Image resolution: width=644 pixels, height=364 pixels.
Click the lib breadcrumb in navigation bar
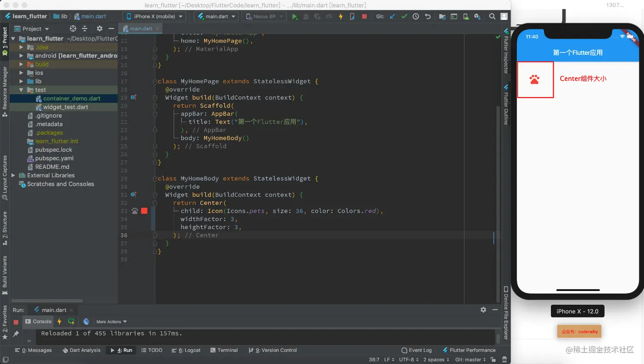[x=60, y=17]
